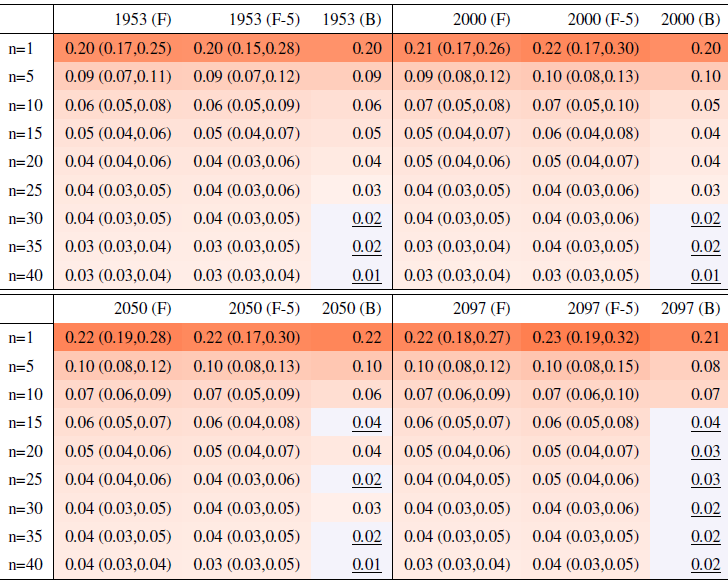Screen dimensions: 728x585
Task: Click underlined 0.04 in 2097 (B) n=15 row
Action: click(x=706, y=423)
